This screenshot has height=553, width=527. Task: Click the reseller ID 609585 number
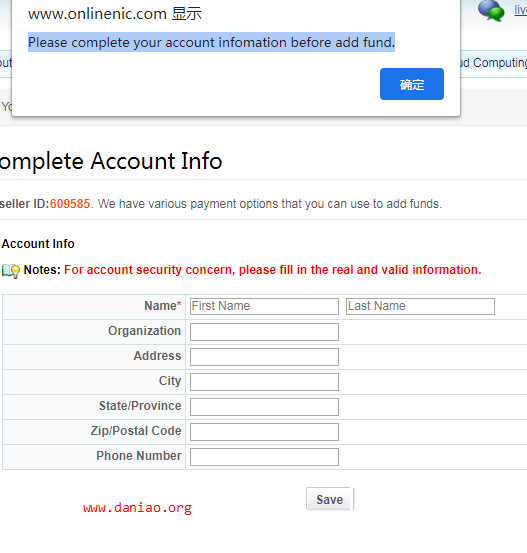point(70,204)
